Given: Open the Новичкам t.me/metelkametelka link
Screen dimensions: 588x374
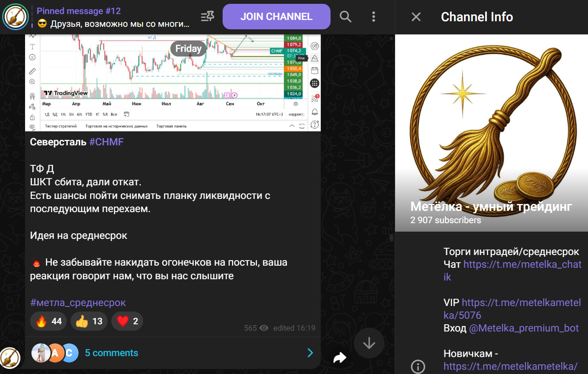Looking at the screenshot, I should point(510,366).
